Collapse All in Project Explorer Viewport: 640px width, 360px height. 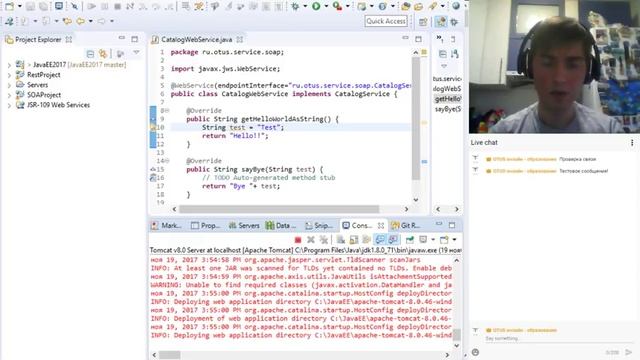[x=90, y=53]
